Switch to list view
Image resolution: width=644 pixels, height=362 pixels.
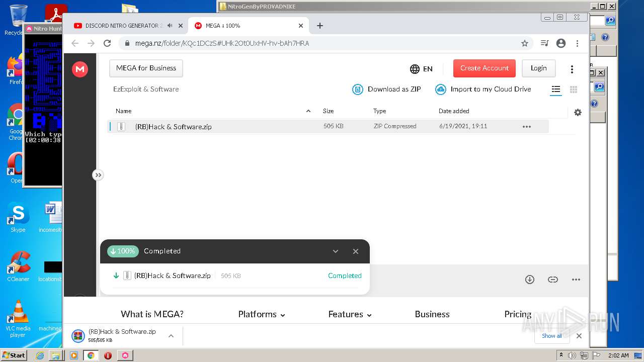click(x=556, y=89)
